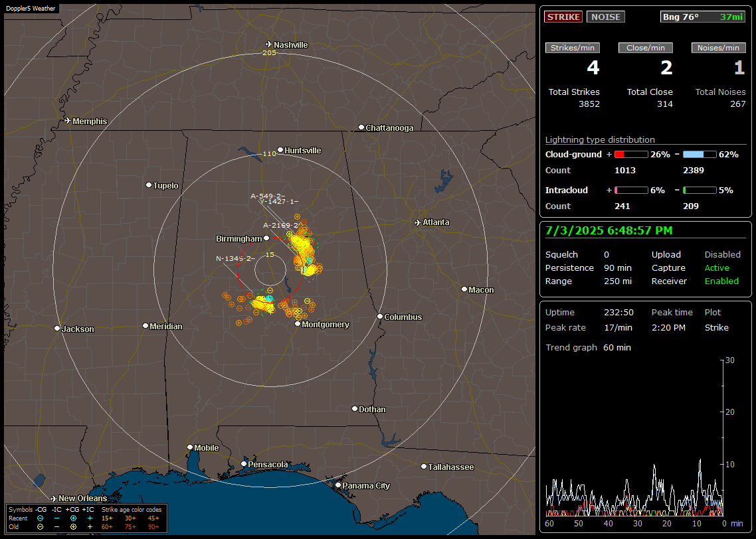Click the Range value 250 mi
756x539 pixels.
tap(618, 281)
